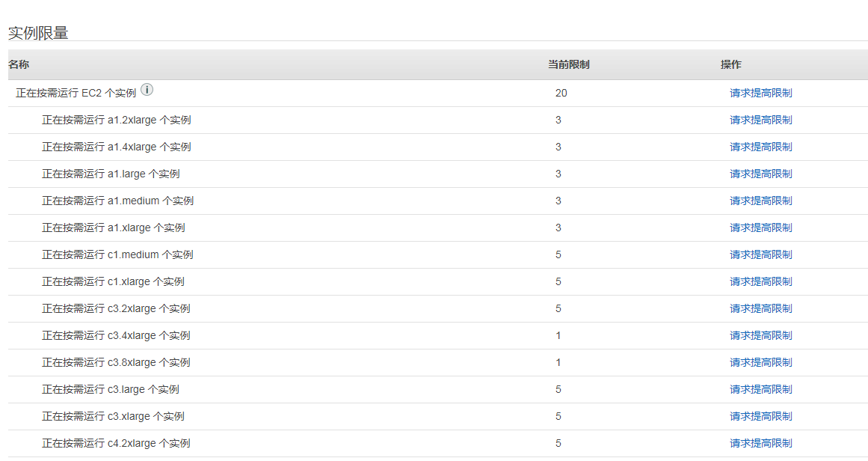Open 请求提高限制 link for c3.8xlarge
Image resolution: width=868 pixels, height=461 pixels.
(x=760, y=362)
